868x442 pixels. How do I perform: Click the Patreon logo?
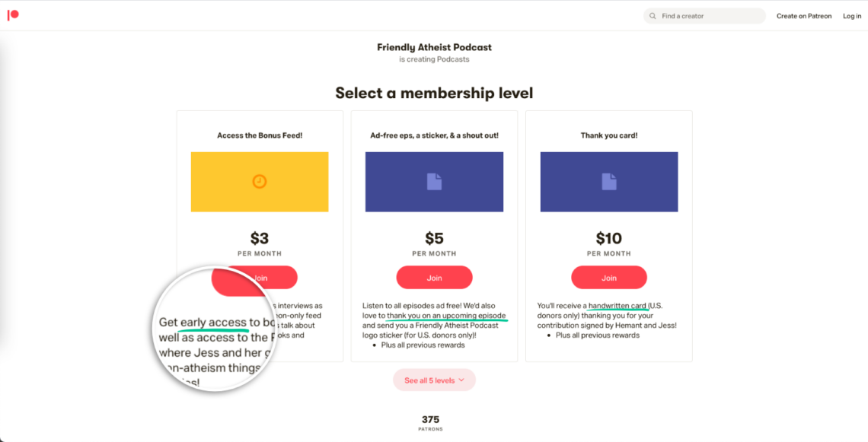[13, 15]
